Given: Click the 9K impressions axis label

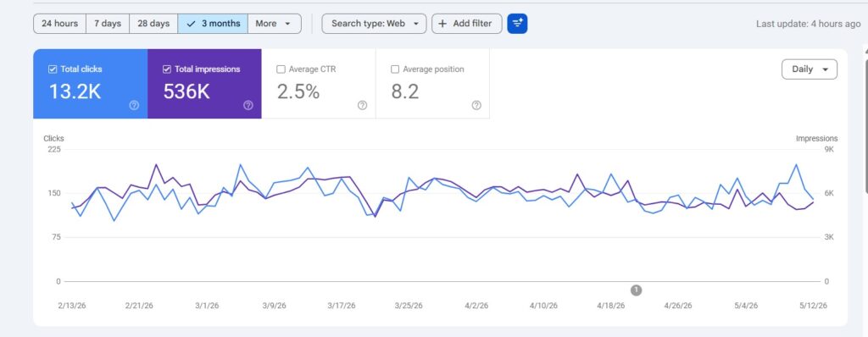Looking at the screenshot, I should pyautogui.click(x=829, y=149).
